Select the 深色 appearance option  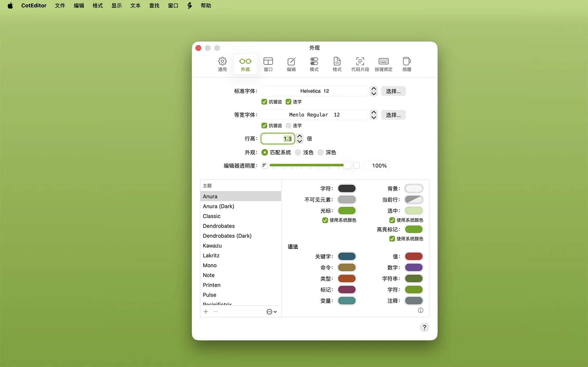pos(321,152)
